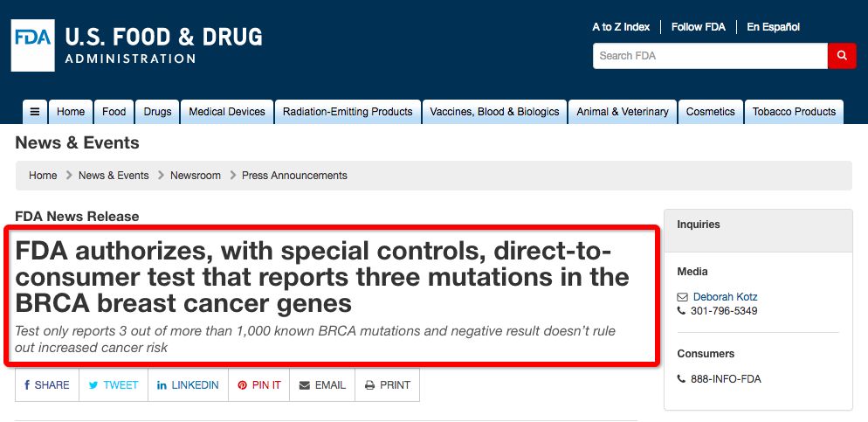Select the Tobacco Products tab

[x=794, y=112]
